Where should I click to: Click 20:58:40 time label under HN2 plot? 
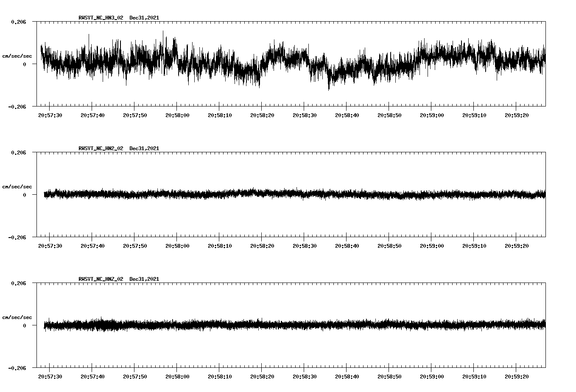click(x=347, y=246)
